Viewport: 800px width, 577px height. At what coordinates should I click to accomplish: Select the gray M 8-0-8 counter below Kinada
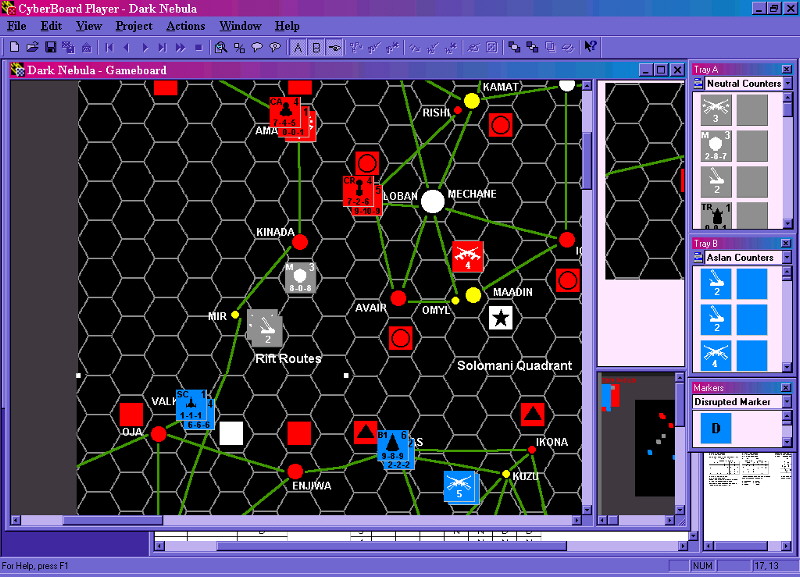tap(300, 278)
